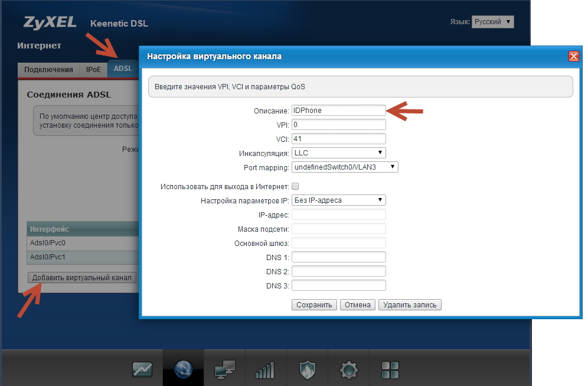Open the applications grid icon

click(390, 369)
